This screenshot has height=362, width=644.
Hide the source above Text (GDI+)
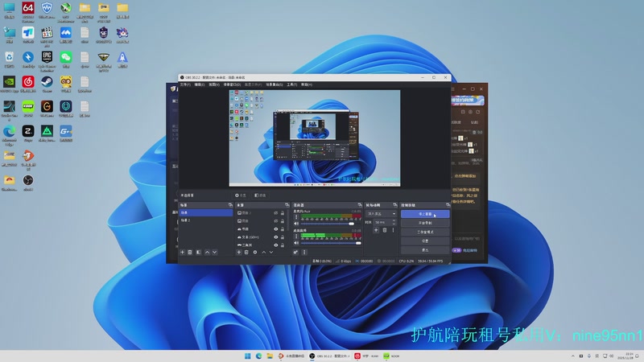click(276, 229)
